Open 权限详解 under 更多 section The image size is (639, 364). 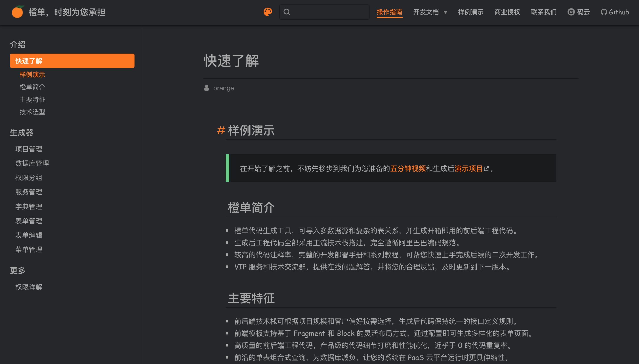click(29, 287)
